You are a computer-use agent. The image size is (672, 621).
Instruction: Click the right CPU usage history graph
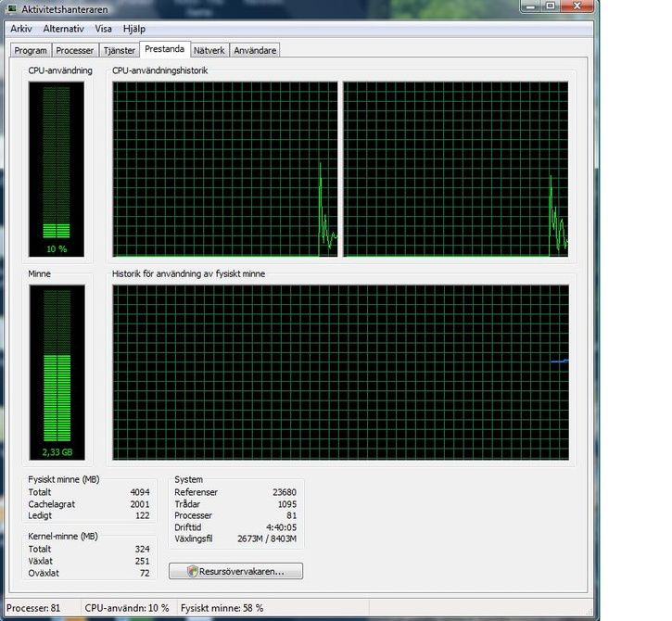coord(455,169)
